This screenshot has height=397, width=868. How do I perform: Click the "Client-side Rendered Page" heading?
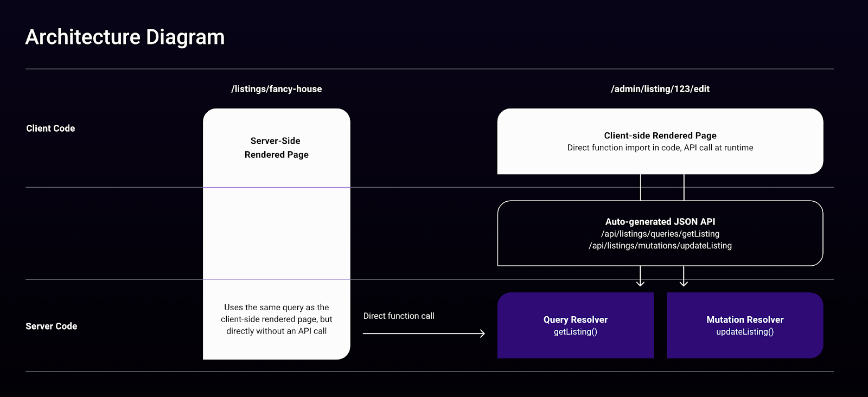pos(660,136)
